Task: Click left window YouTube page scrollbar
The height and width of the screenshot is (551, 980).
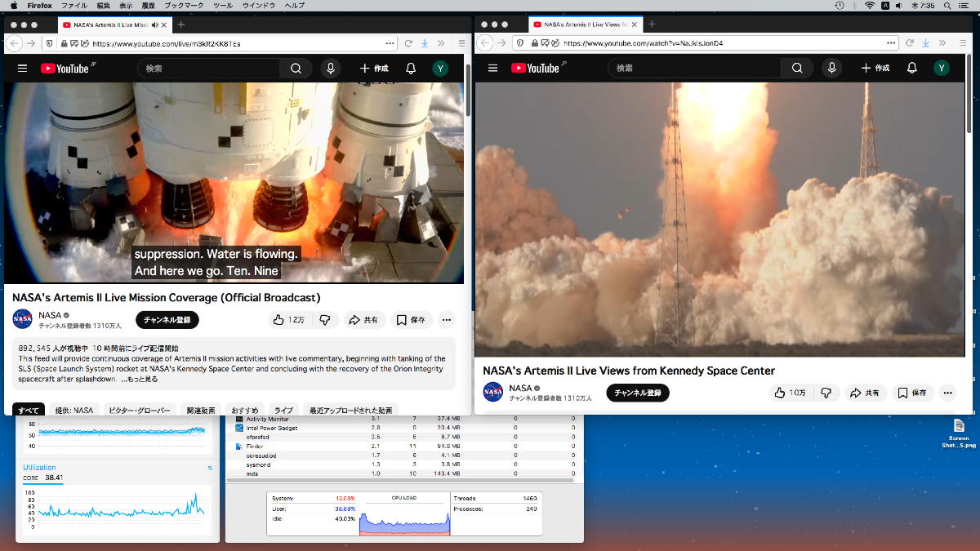Action: [468, 90]
